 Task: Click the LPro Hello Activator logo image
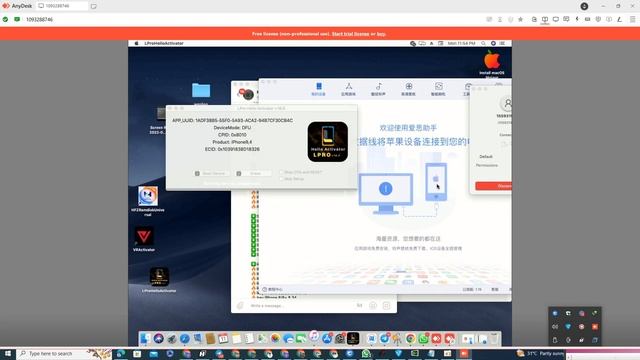(x=327, y=142)
